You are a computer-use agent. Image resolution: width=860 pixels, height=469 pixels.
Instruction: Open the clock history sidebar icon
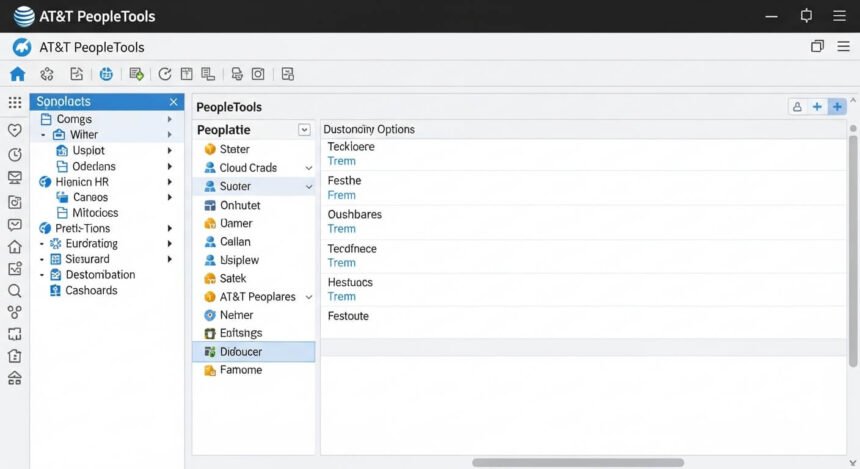(x=15, y=155)
